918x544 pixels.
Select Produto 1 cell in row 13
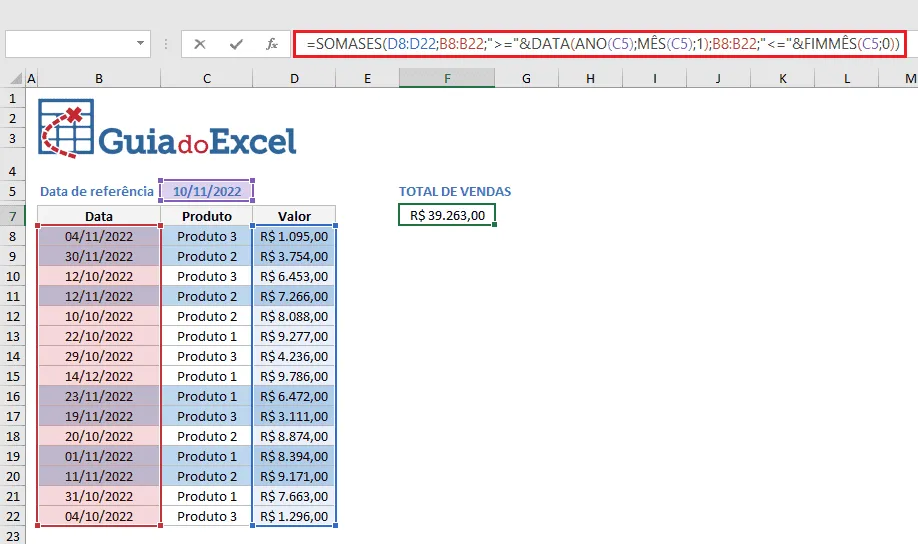click(x=207, y=337)
